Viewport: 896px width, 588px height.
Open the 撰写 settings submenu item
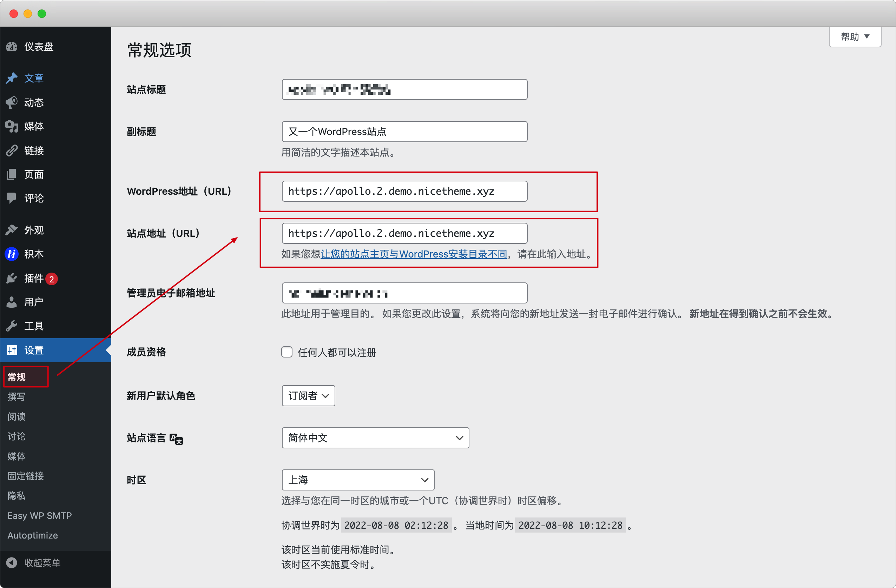tap(17, 396)
